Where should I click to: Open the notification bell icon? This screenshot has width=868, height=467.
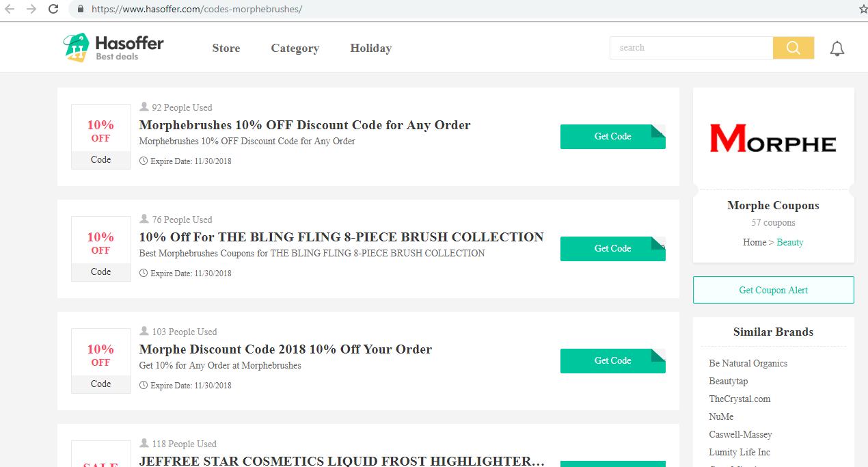[x=837, y=48]
